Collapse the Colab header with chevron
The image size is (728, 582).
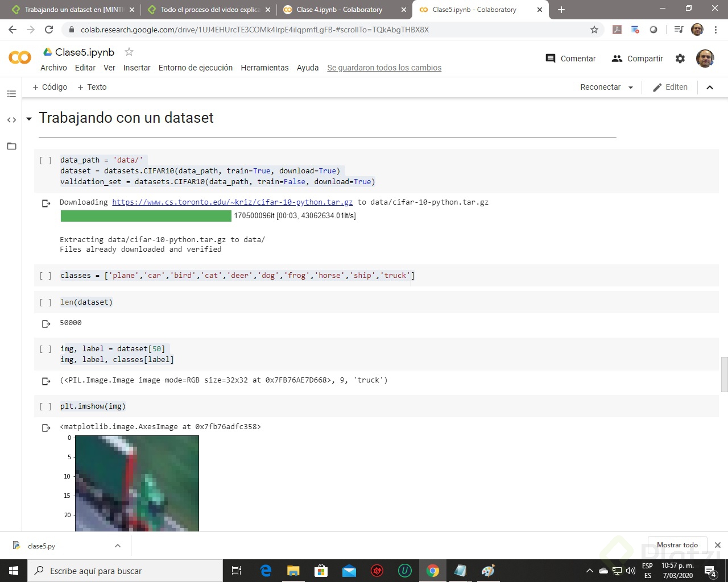click(710, 88)
